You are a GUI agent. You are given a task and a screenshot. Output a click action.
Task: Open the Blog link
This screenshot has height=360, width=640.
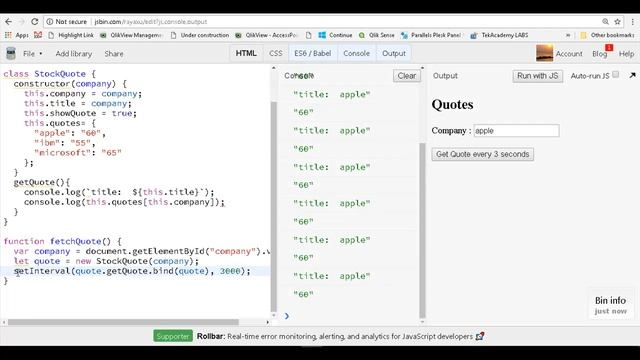(x=600, y=53)
